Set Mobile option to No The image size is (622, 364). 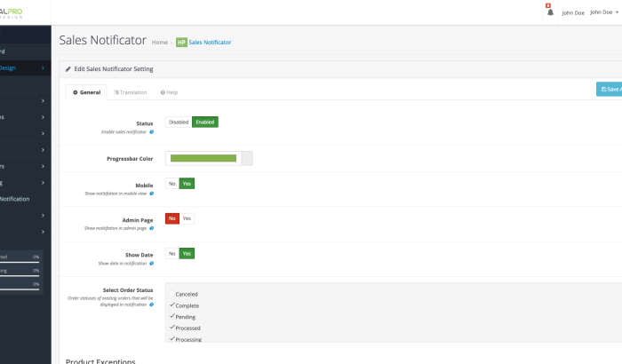[172, 184]
